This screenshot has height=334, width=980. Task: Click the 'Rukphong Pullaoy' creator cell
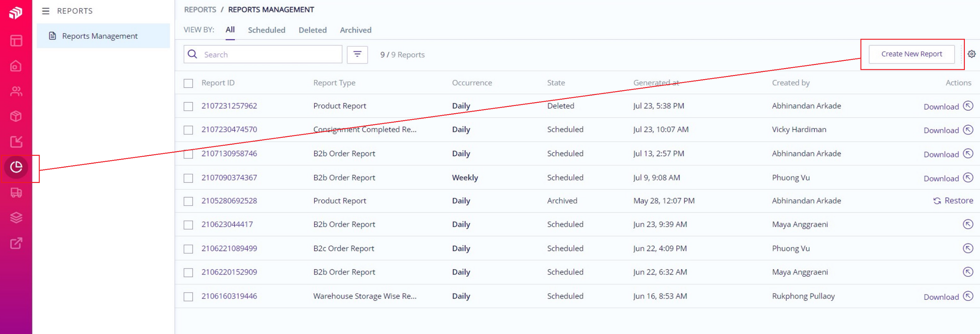(803, 296)
